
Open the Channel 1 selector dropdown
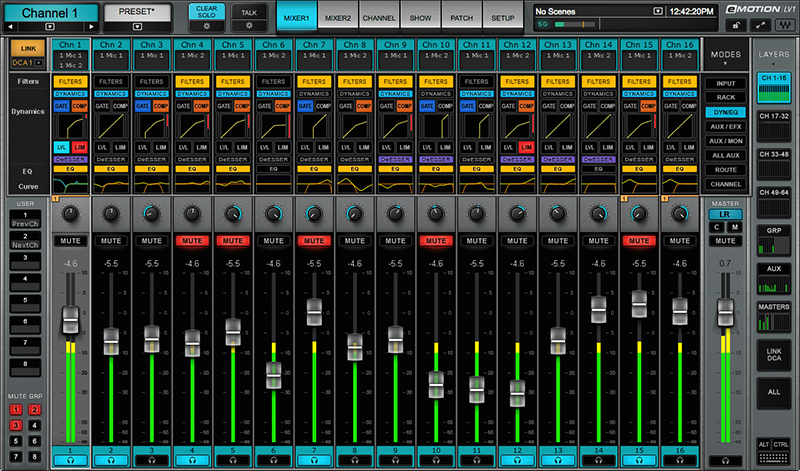[x=50, y=25]
